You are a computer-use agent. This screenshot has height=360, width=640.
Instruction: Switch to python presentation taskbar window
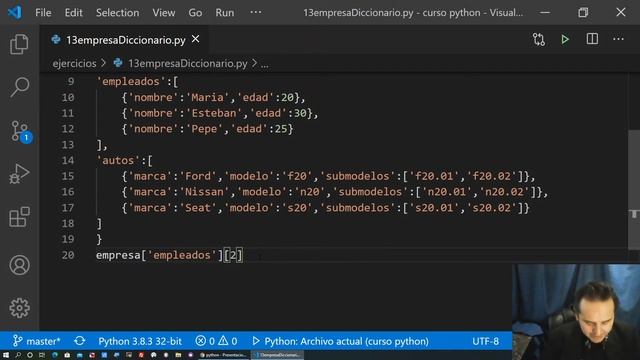click(223, 356)
